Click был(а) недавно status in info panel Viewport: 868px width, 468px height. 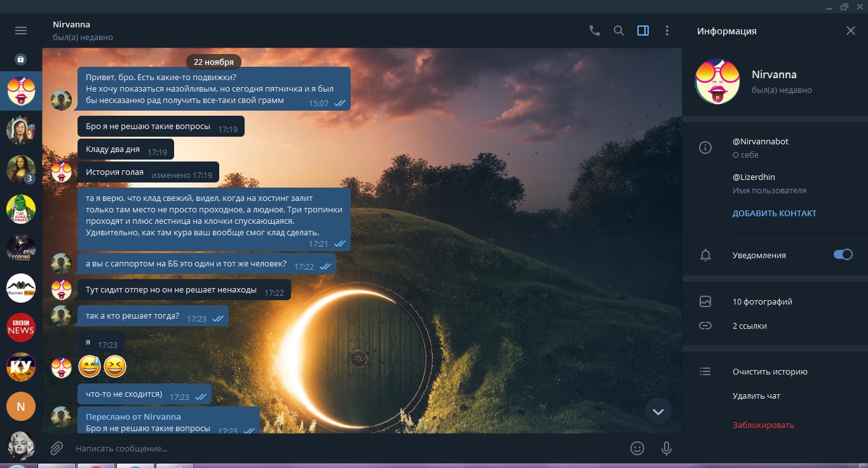click(782, 90)
